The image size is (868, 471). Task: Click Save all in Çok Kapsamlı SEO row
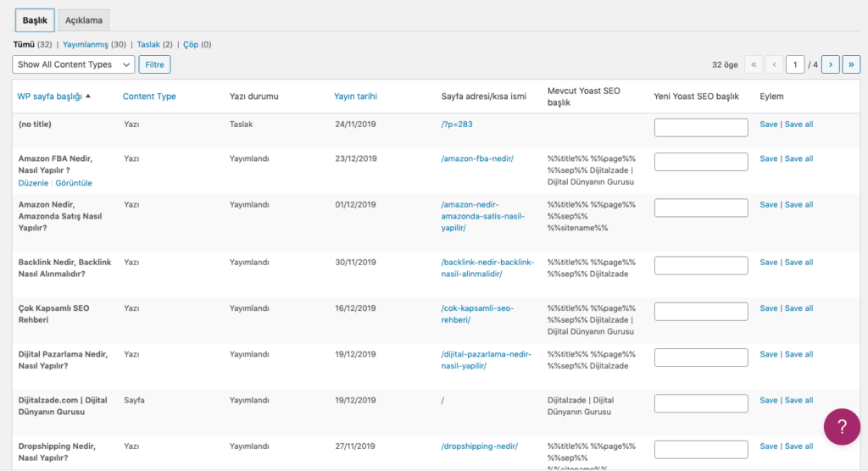pyautogui.click(x=798, y=308)
